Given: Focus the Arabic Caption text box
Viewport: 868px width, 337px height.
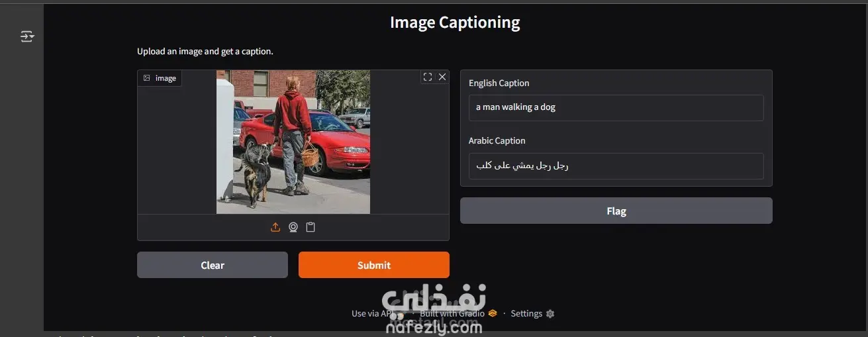Looking at the screenshot, I should tap(616, 166).
